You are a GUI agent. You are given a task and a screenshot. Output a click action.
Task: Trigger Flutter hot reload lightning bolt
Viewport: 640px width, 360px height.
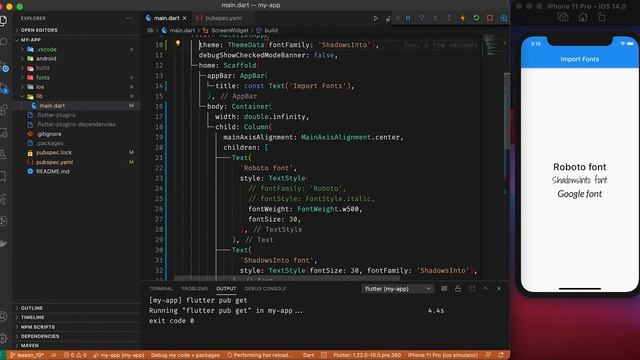[x=462, y=18]
